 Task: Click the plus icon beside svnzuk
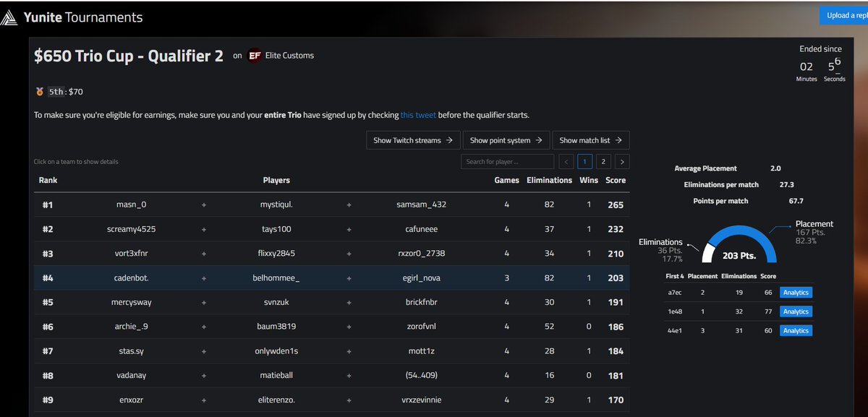pyautogui.click(x=349, y=301)
